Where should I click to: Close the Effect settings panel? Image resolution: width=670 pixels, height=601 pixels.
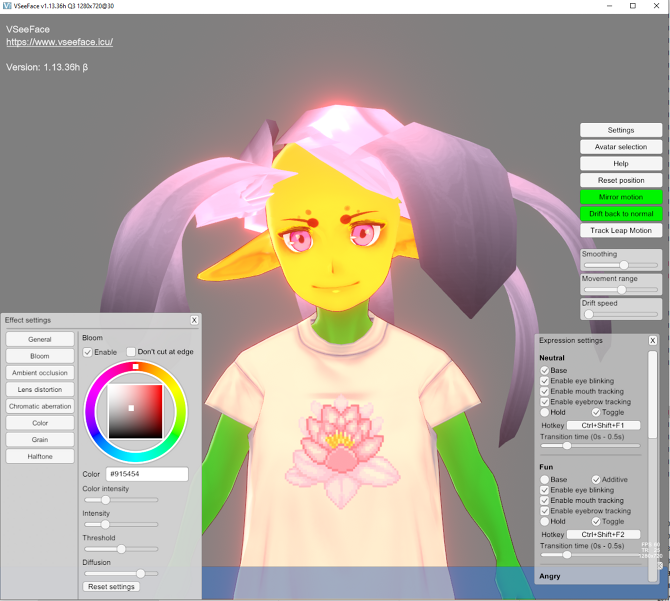tap(194, 320)
